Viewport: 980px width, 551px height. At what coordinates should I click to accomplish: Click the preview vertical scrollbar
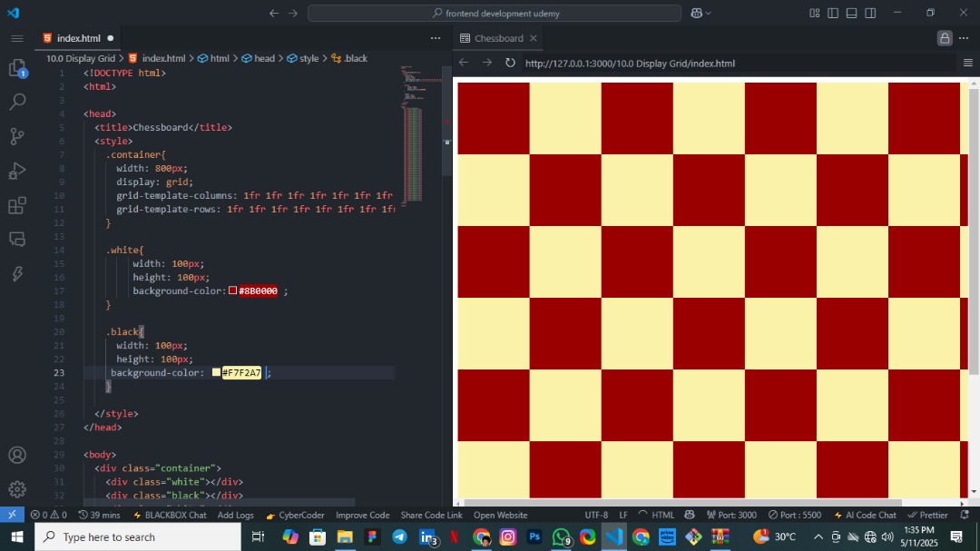[974, 231]
